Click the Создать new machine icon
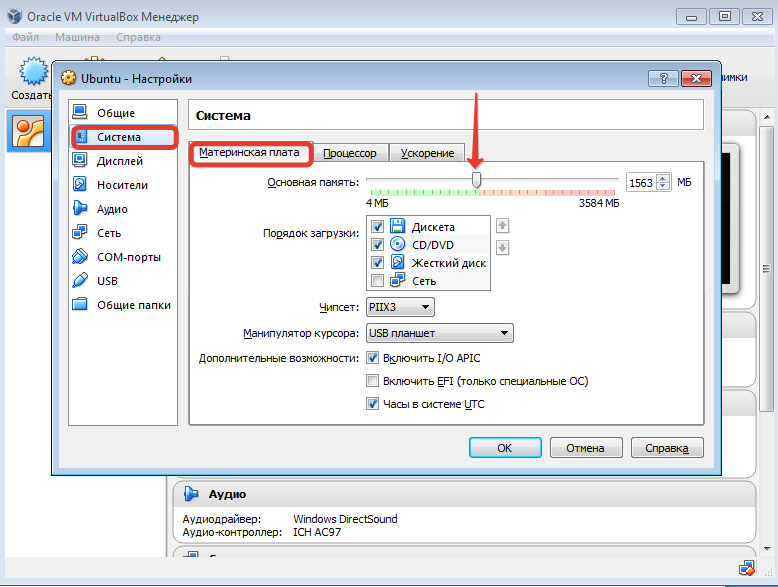 33,72
